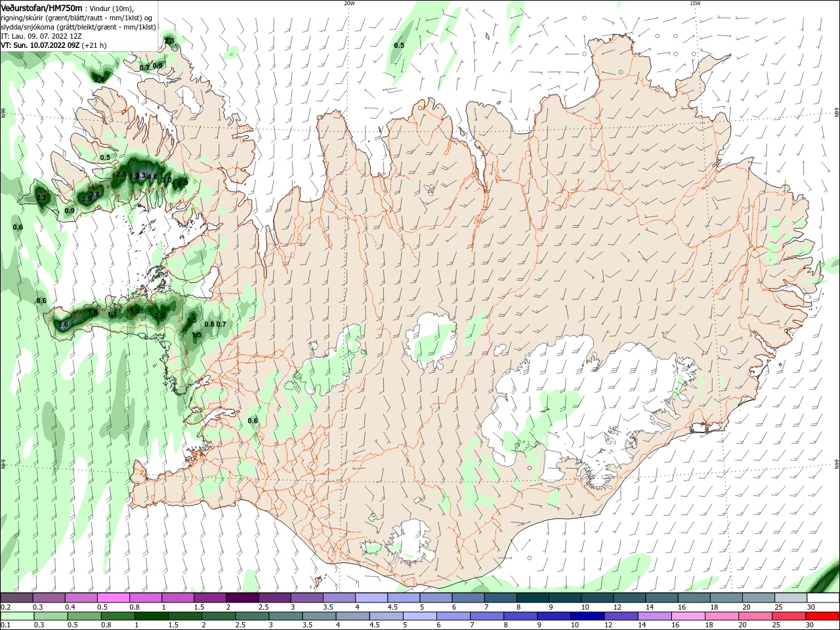Click the 0.2 label of the snow legend
Screen dimensions: 840x630
pyautogui.click(x=6, y=607)
